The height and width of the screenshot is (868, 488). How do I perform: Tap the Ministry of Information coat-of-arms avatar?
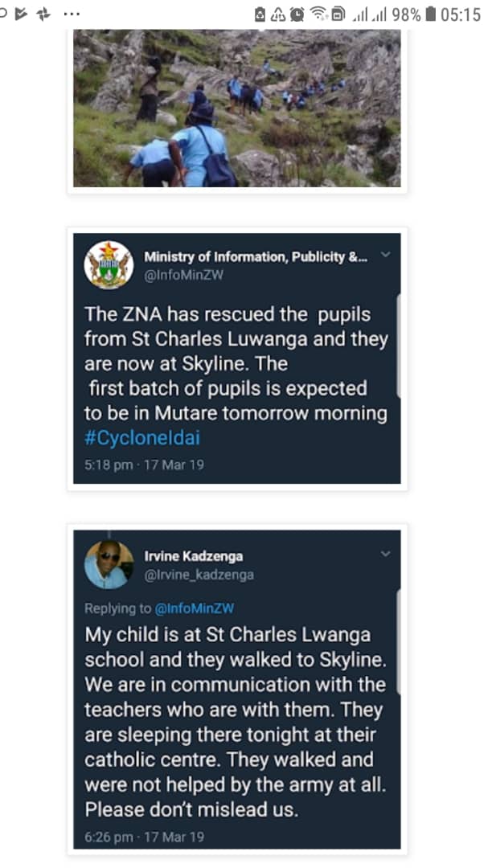tap(109, 264)
